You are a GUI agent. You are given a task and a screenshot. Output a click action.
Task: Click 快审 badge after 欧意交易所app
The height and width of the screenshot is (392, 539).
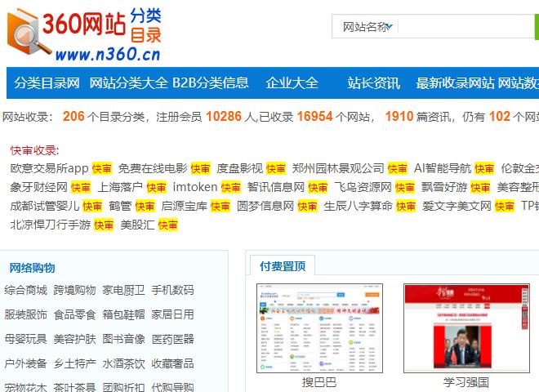point(102,168)
